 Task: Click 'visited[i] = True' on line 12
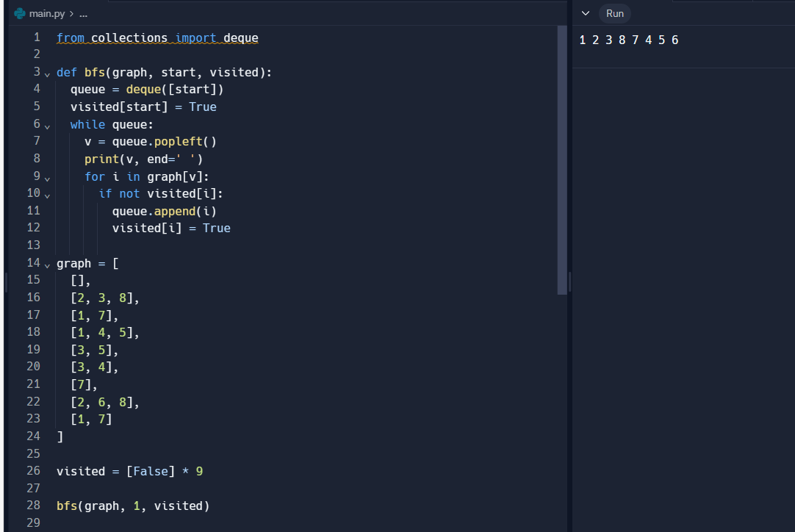171,229
